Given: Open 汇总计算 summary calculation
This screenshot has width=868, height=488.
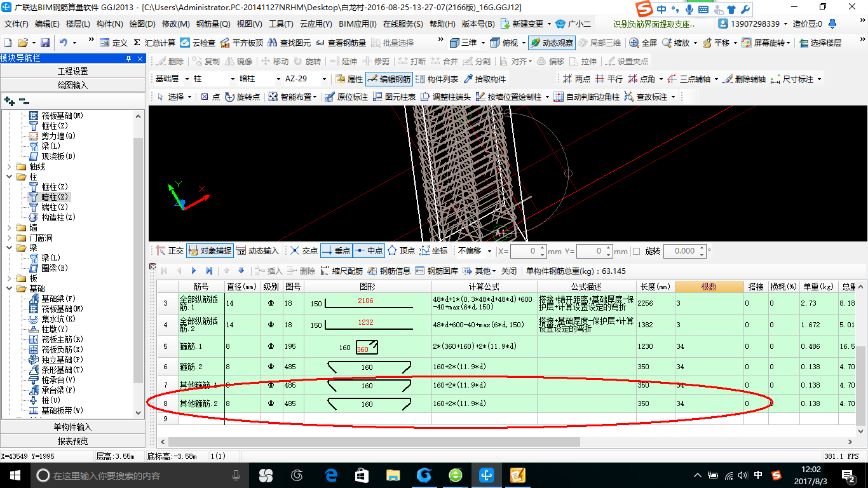Looking at the screenshot, I should (x=154, y=43).
